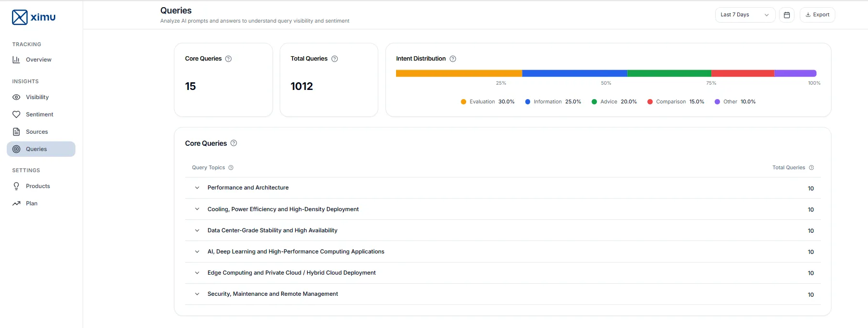
Task: Click the Query Topics info icon
Action: 231,168
